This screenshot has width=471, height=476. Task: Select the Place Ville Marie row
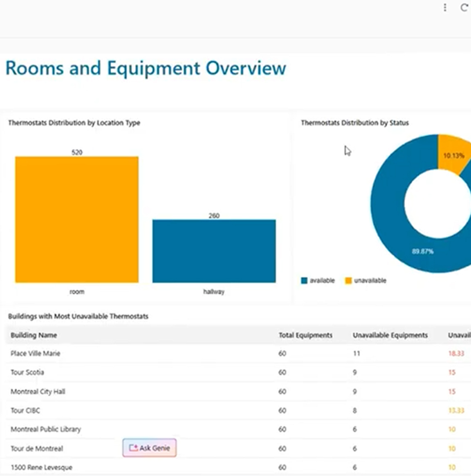click(x=36, y=353)
